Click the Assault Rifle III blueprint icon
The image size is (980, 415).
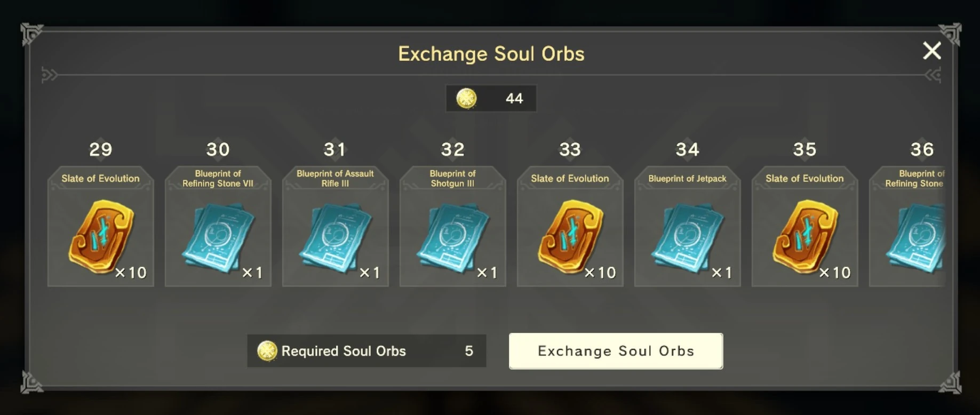335,236
